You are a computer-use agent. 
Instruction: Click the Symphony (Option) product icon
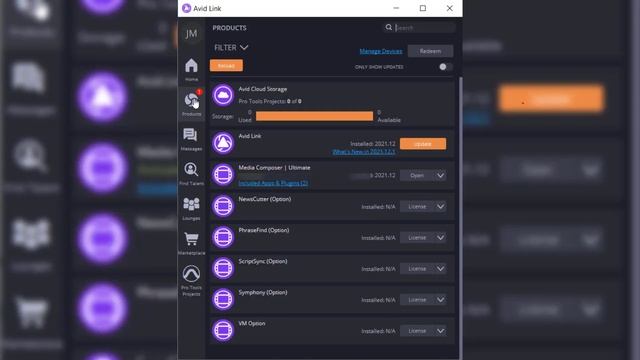[223, 299]
